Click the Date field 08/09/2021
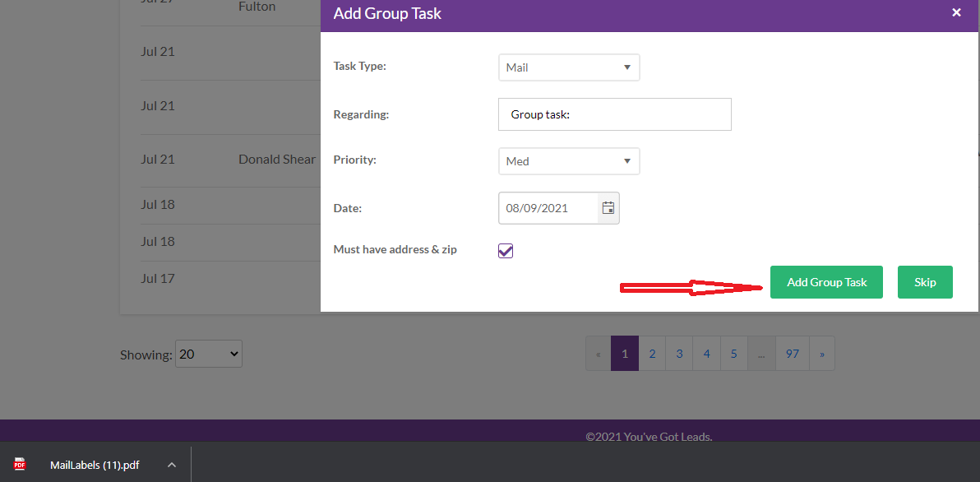980x482 pixels. pyautogui.click(x=548, y=208)
